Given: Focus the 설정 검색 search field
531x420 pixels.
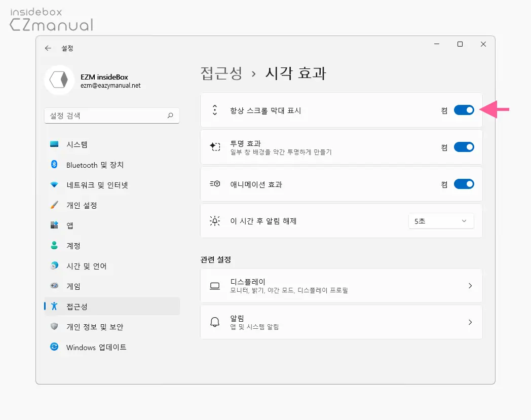Looking at the screenshot, I should [x=112, y=116].
